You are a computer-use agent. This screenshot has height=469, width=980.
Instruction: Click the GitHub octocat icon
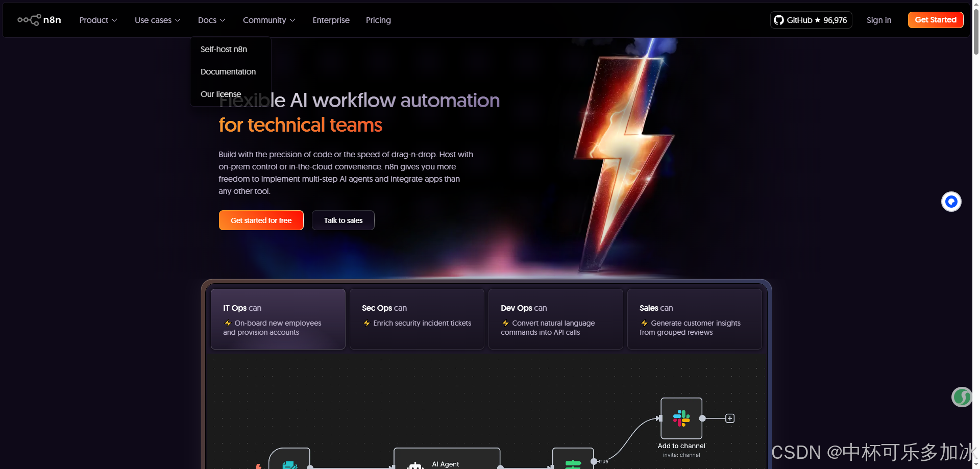tap(779, 20)
